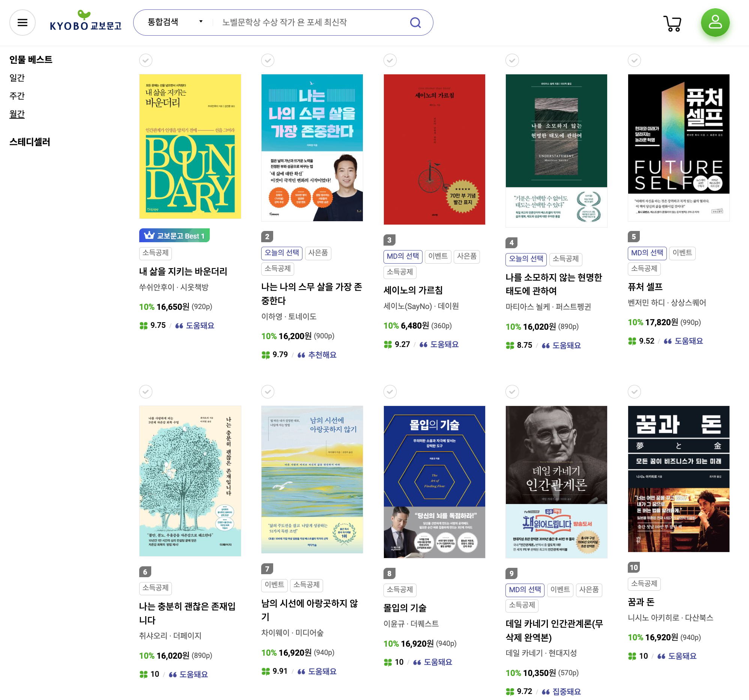The image size is (749, 700).
Task: Click the 교보문고 Best 1 crown badge
Action: pos(174,235)
